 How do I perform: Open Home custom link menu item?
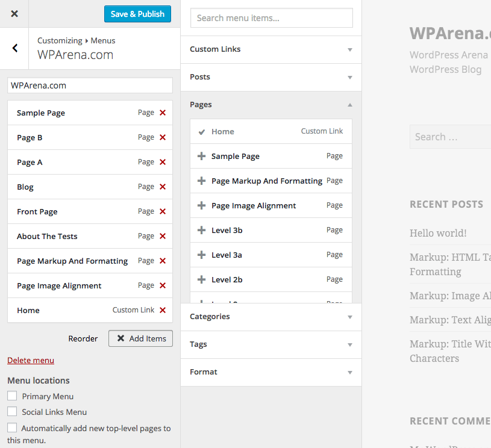(x=90, y=310)
